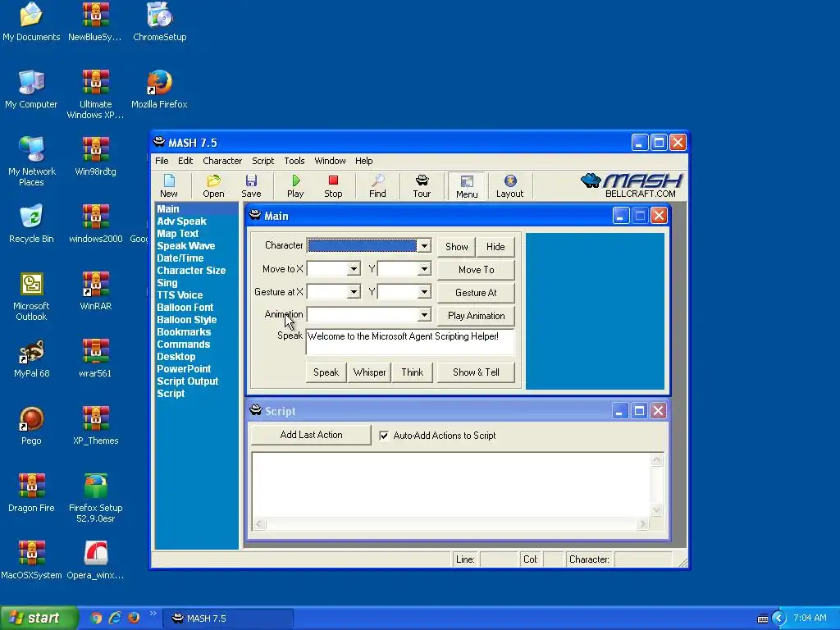
Task: Click the Layout toolbar icon
Action: click(x=509, y=186)
